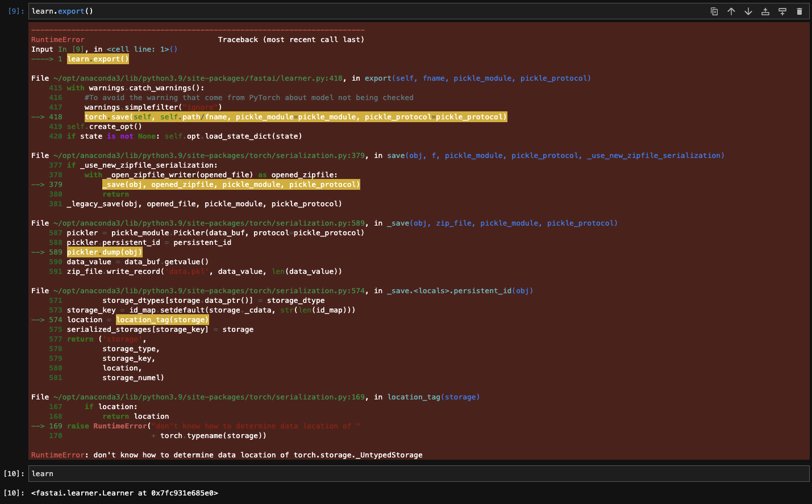Image resolution: width=812 pixels, height=504 pixels.
Task: Click the highlighted pickler.dump(obj) text
Action: pyautogui.click(x=105, y=252)
